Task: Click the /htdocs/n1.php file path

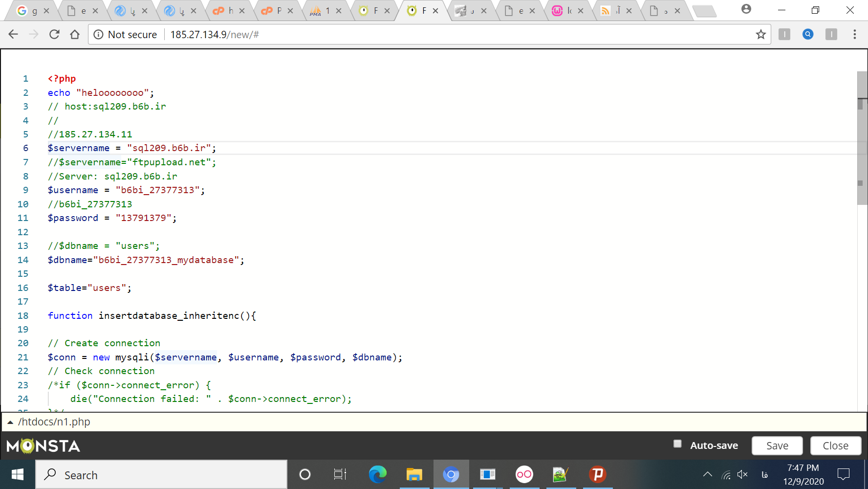Action: point(54,422)
